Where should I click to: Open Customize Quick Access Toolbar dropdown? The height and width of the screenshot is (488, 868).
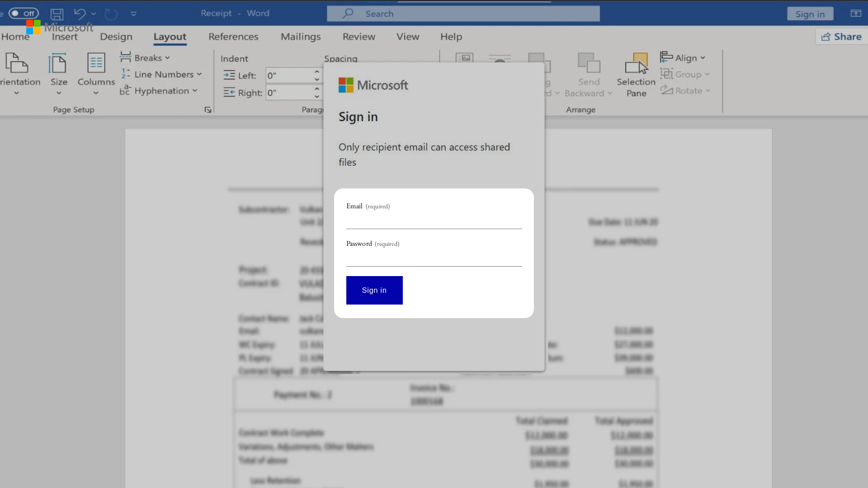(133, 14)
